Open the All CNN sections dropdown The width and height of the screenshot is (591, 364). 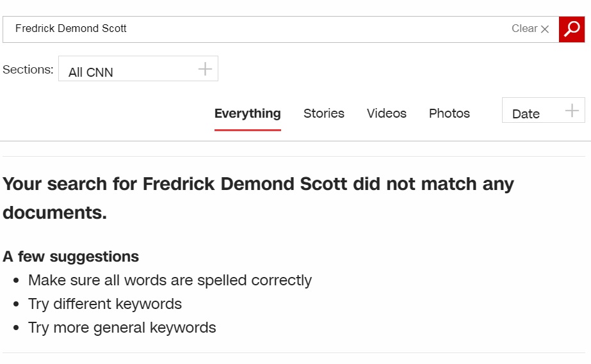click(x=138, y=68)
